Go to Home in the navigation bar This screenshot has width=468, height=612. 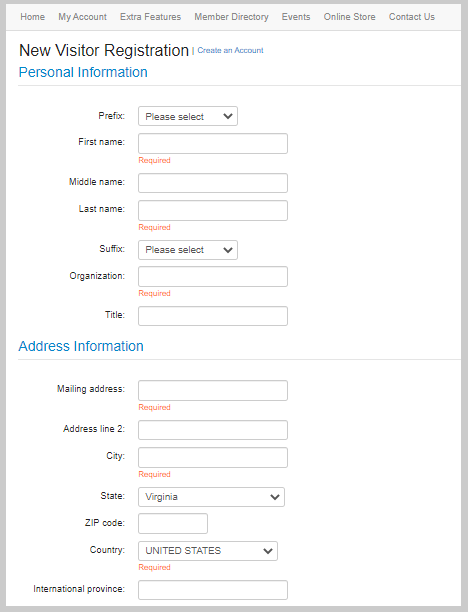32,17
